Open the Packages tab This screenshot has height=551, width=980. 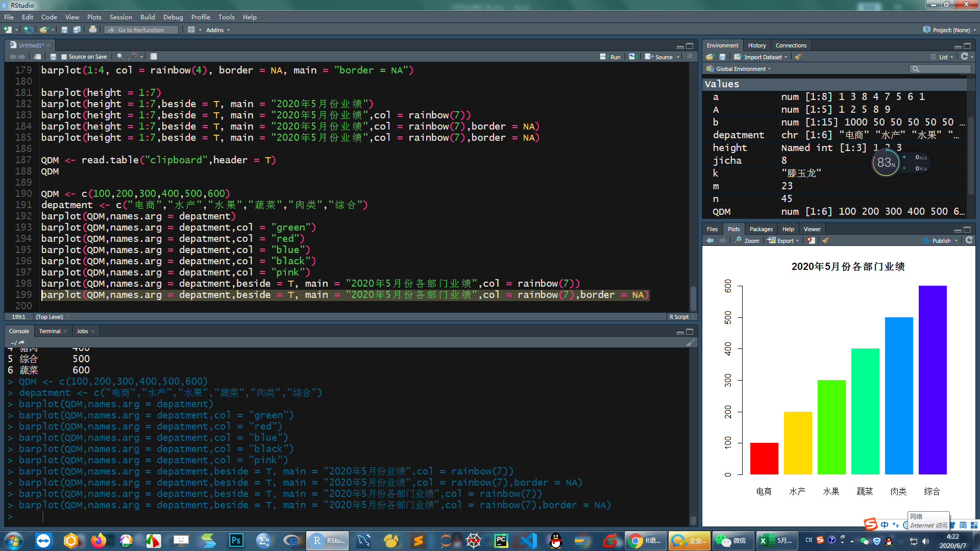click(761, 229)
